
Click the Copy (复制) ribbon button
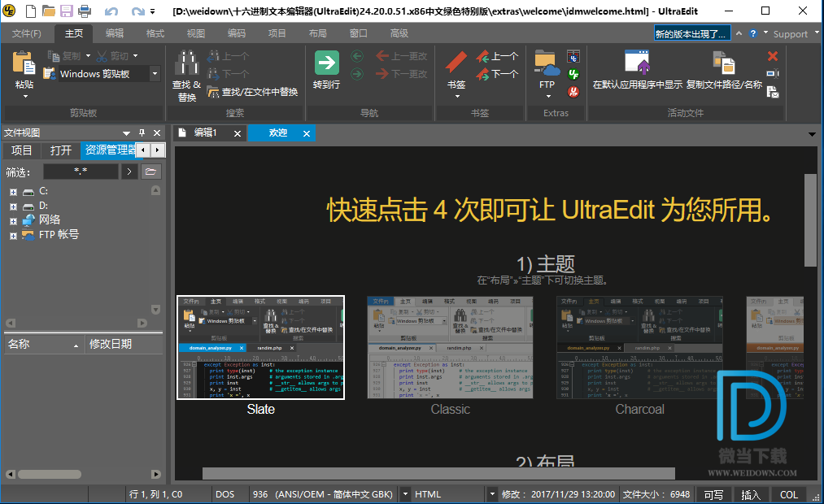(x=65, y=55)
